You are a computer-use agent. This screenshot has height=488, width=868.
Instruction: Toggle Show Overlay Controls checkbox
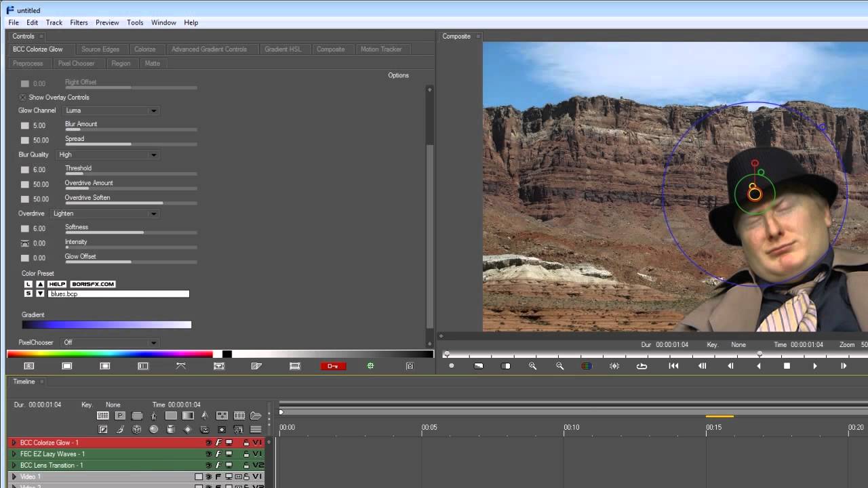23,98
